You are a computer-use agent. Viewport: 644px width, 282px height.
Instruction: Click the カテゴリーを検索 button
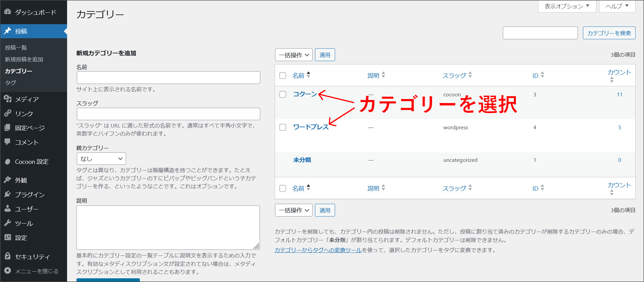click(x=609, y=33)
